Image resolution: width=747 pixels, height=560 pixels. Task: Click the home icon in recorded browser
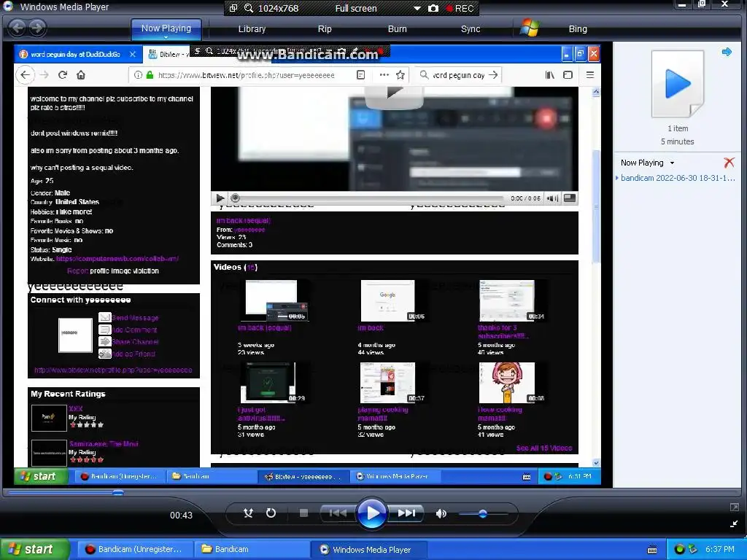[81, 75]
